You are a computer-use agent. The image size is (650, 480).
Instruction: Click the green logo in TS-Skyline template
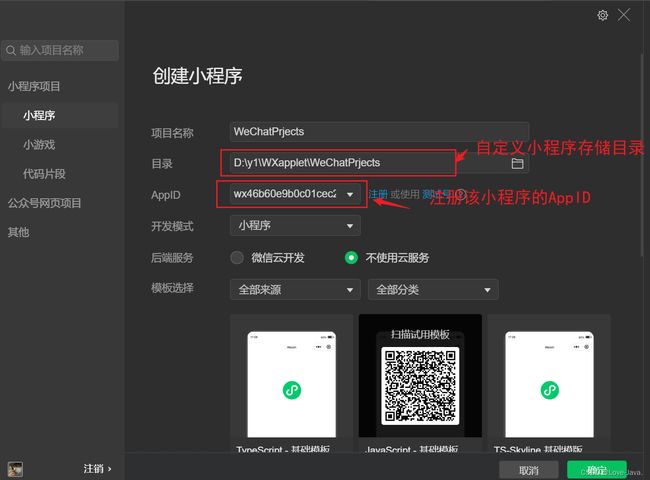(x=550, y=390)
